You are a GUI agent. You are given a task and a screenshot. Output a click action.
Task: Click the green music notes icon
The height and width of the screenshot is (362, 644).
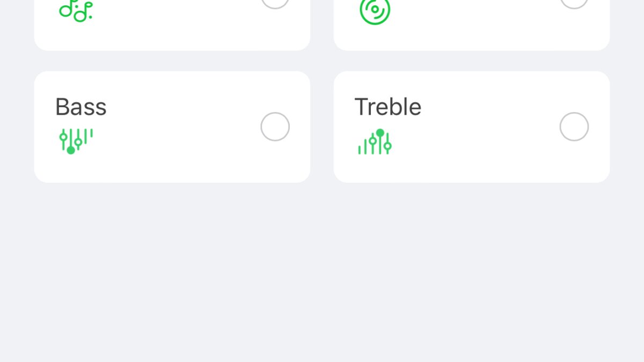point(76,11)
